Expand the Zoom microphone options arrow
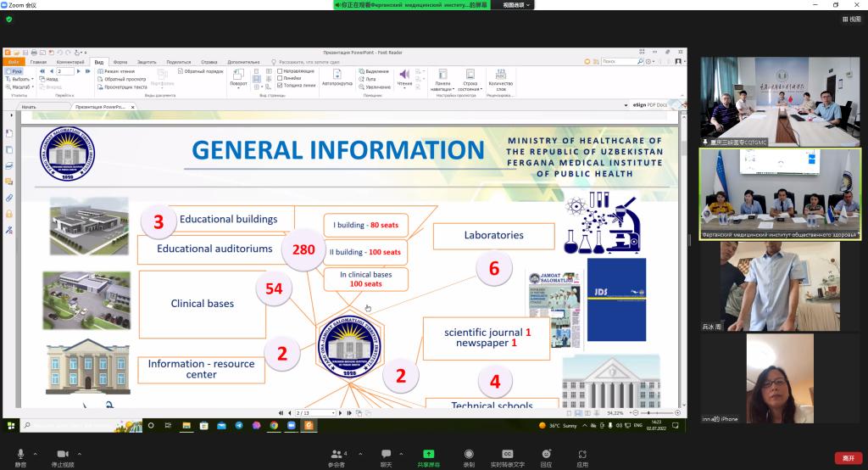Screen dimensions: 868x470 (x=36, y=454)
